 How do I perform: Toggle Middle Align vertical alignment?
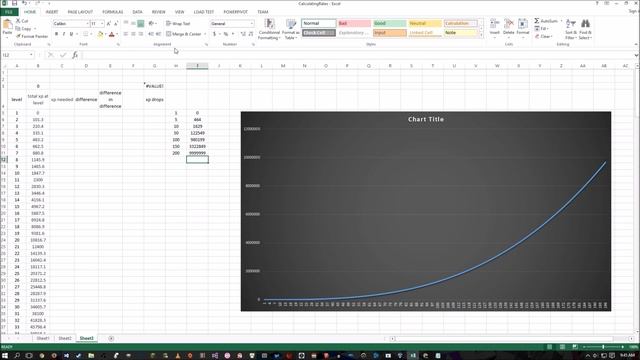tap(133, 24)
